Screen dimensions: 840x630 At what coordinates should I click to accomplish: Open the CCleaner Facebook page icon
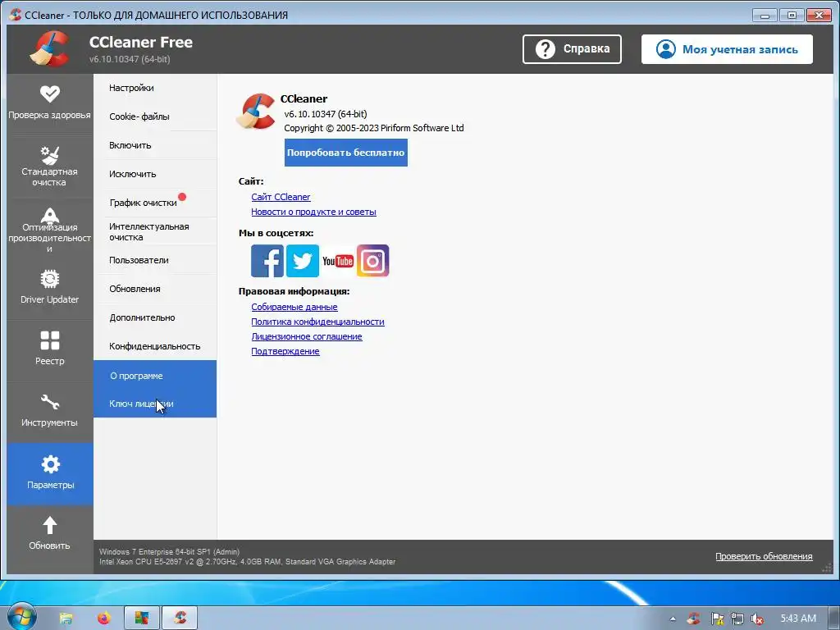tap(267, 261)
